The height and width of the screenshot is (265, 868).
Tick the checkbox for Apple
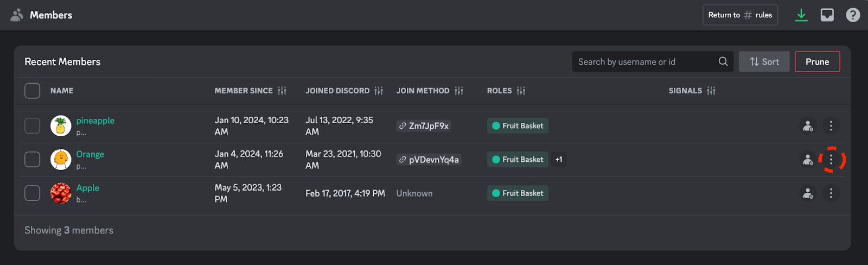33,193
